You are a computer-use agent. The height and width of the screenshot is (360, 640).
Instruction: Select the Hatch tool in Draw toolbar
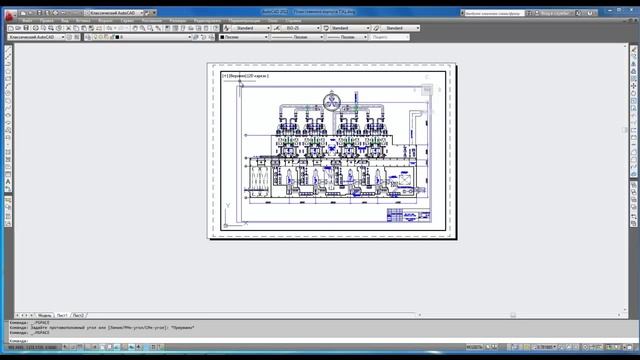pyautogui.click(x=8, y=152)
